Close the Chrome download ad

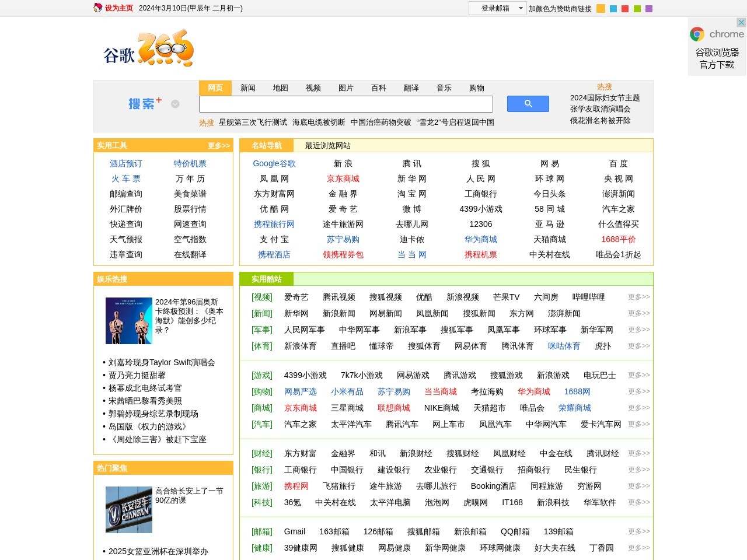click(741, 23)
